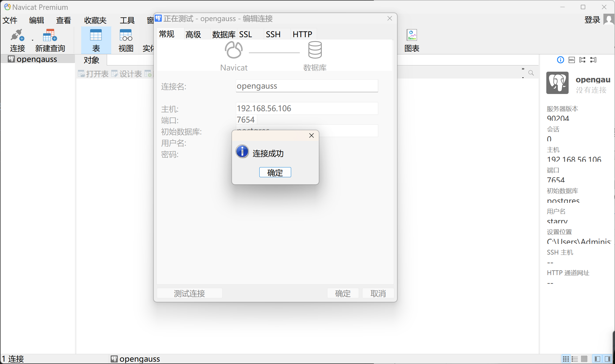Switch to the Advanced (高级) tab

(x=193, y=34)
